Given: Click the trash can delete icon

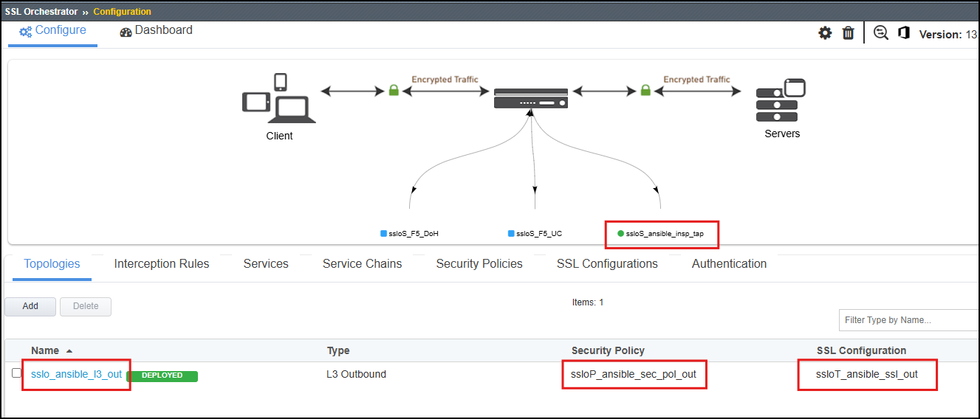Looking at the screenshot, I should [x=849, y=33].
